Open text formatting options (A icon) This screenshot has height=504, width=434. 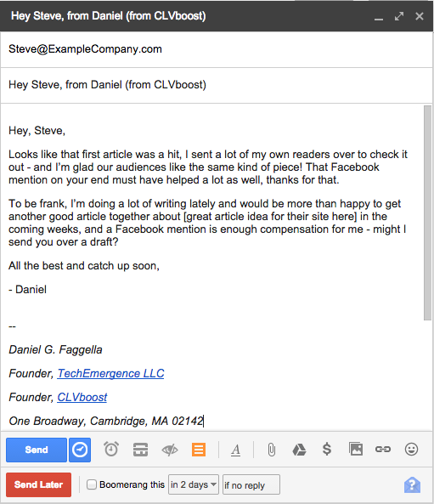click(x=236, y=450)
